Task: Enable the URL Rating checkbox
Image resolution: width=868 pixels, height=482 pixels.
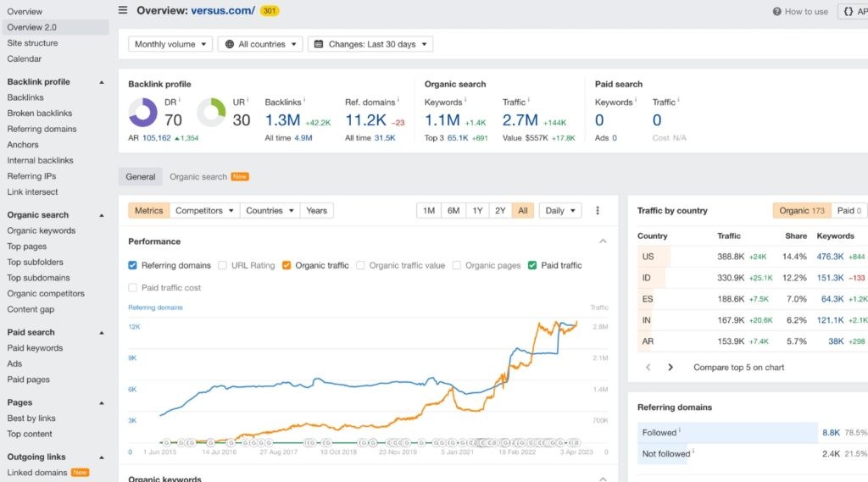Action: click(x=223, y=265)
